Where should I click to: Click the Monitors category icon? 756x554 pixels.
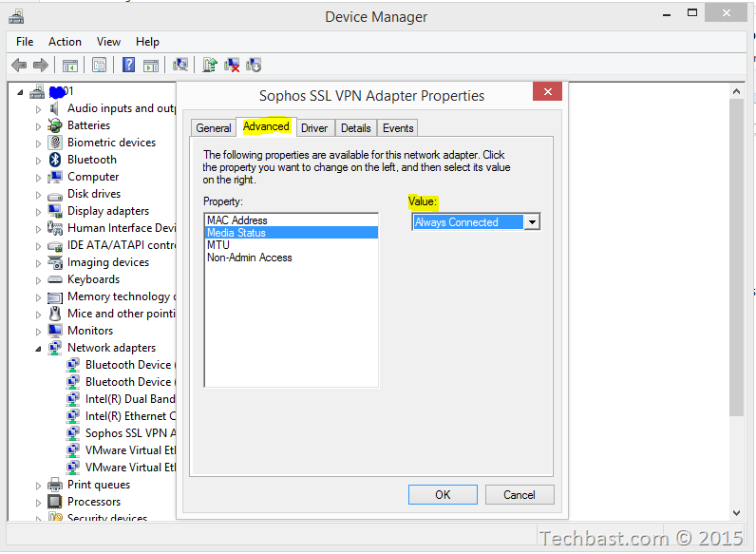[55, 331]
